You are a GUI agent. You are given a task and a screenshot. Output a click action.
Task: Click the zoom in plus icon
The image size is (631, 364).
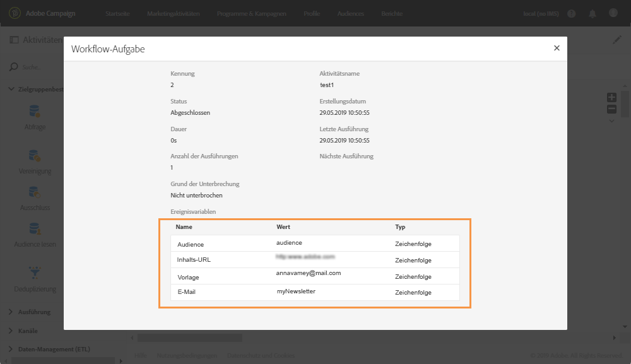[x=611, y=97]
